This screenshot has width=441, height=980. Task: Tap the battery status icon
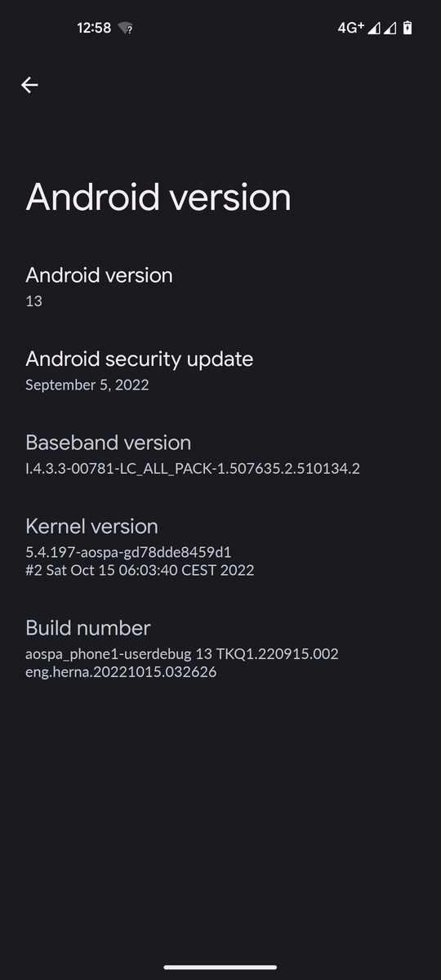[408, 28]
